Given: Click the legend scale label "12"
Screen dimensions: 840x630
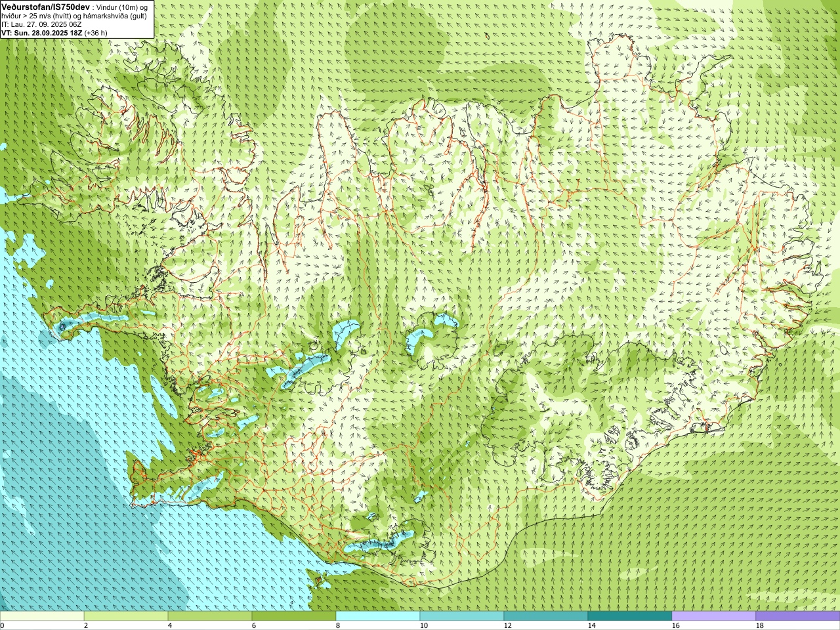Looking at the screenshot, I should point(507,626).
